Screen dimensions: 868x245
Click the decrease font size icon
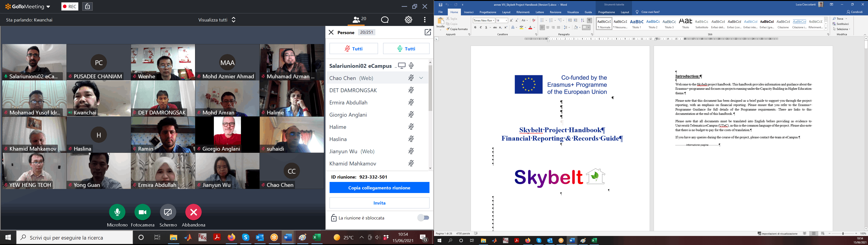(517, 21)
